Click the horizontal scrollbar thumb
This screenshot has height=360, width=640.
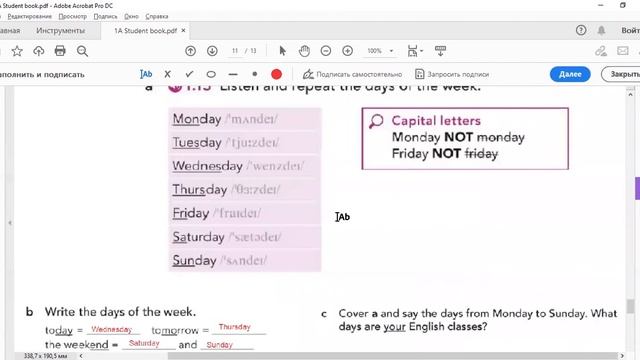(x=392, y=356)
